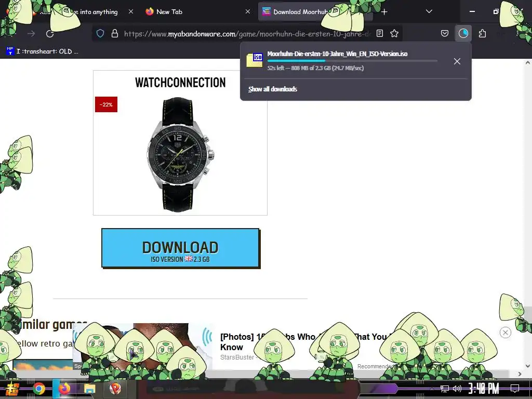The width and height of the screenshot is (532, 399).
Task: Reload the page with the refresh icon
Action: pos(50,34)
